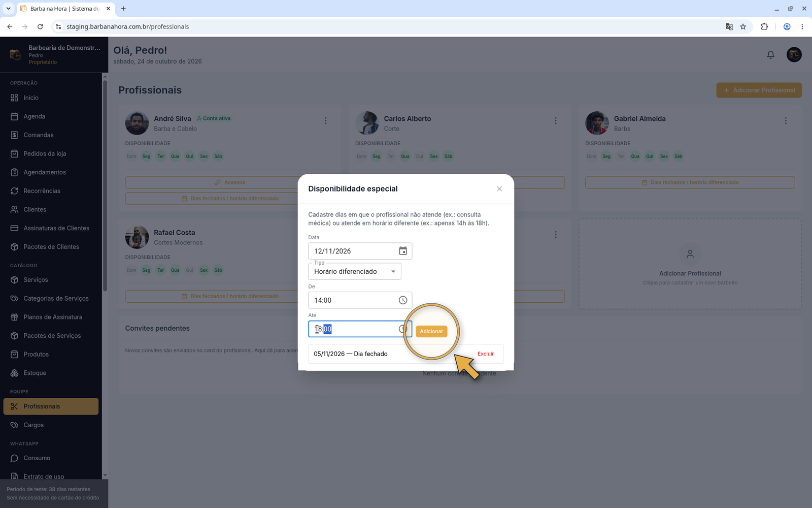This screenshot has height=508, width=812.
Task: Click the Pacotes de Clientes icon
Action: tap(14, 247)
